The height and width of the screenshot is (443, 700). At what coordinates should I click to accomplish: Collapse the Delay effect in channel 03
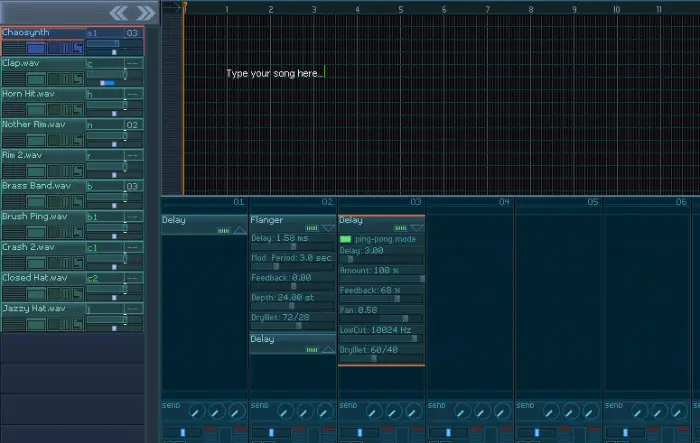point(417,228)
